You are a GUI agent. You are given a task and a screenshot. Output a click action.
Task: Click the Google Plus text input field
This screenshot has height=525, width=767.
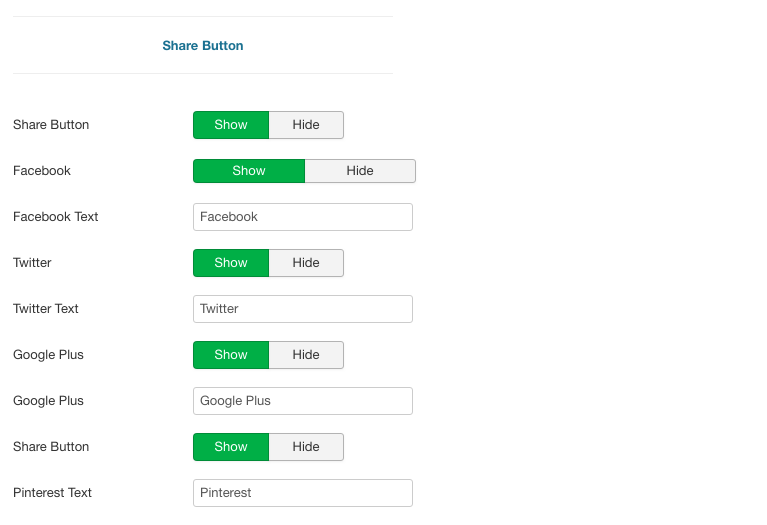tap(303, 401)
